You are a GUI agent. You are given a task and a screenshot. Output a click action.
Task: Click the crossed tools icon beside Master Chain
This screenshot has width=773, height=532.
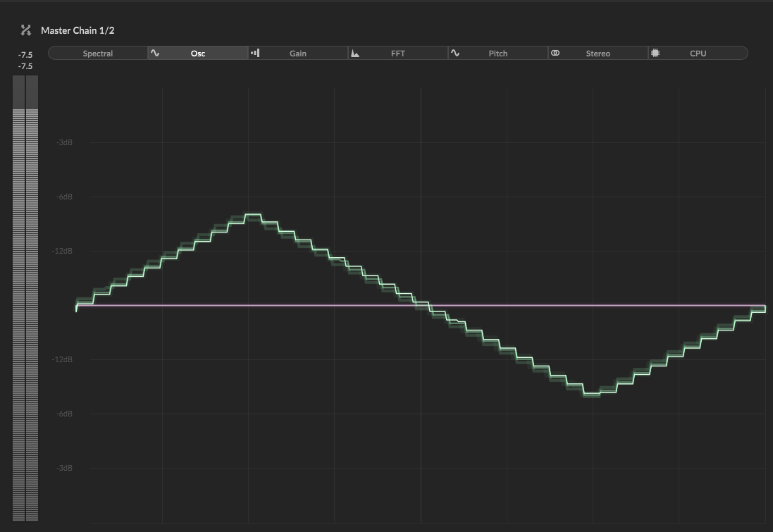pyautogui.click(x=26, y=30)
